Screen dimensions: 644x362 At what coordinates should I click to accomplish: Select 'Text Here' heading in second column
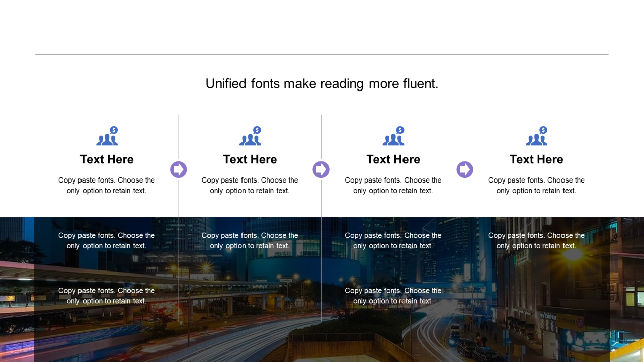click(x=250, y=159)
